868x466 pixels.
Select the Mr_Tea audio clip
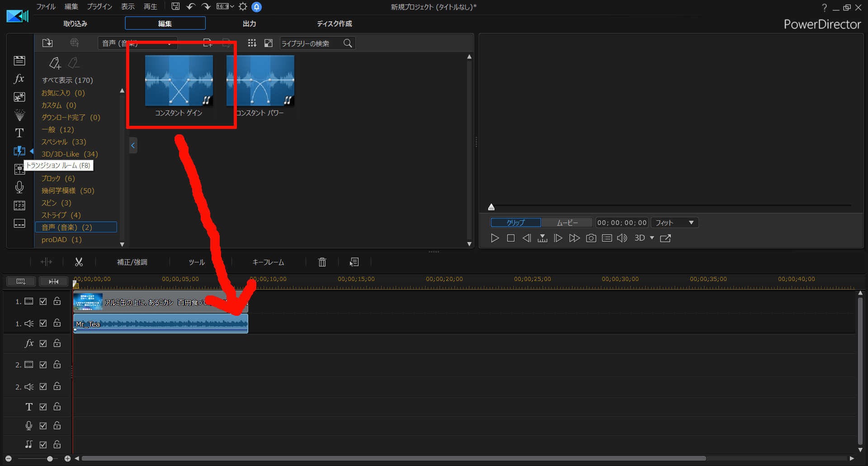pos(160,323)
